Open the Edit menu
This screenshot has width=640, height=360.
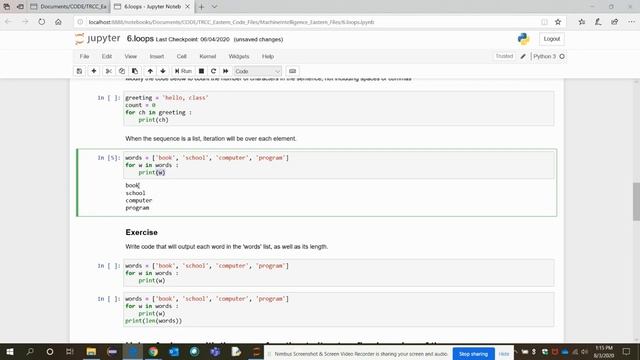click(x=107, y=56)
